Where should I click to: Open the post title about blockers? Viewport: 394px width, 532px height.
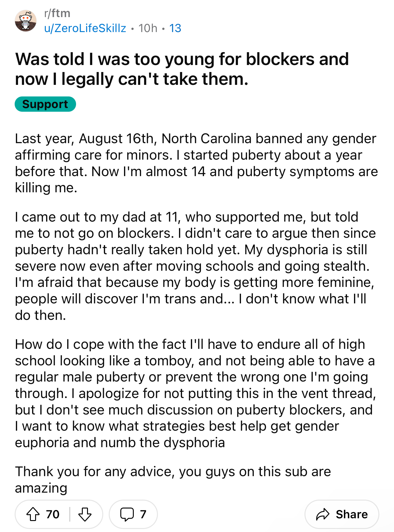point(182,69)
